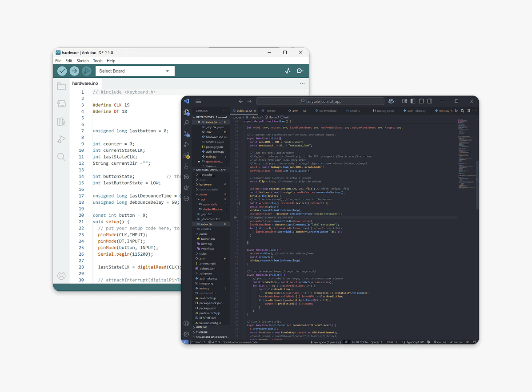This screenshot has height=392, width=532.
Task: Click VS Code hamburger menu icon
Action: 199,101
